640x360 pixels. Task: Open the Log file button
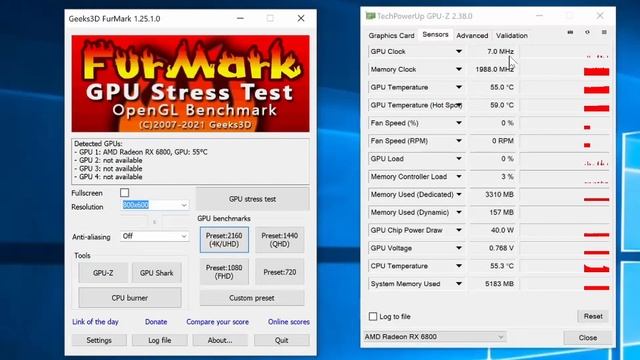coord(160,340)
